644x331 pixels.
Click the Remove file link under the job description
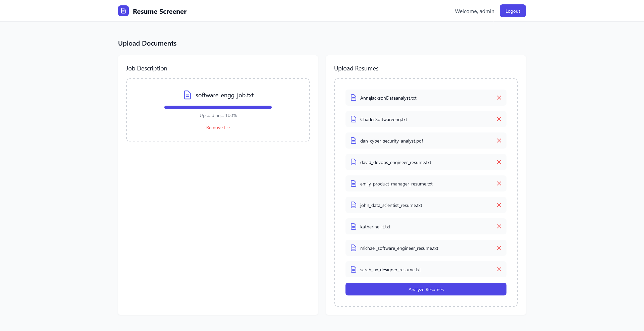coord(218,127)
